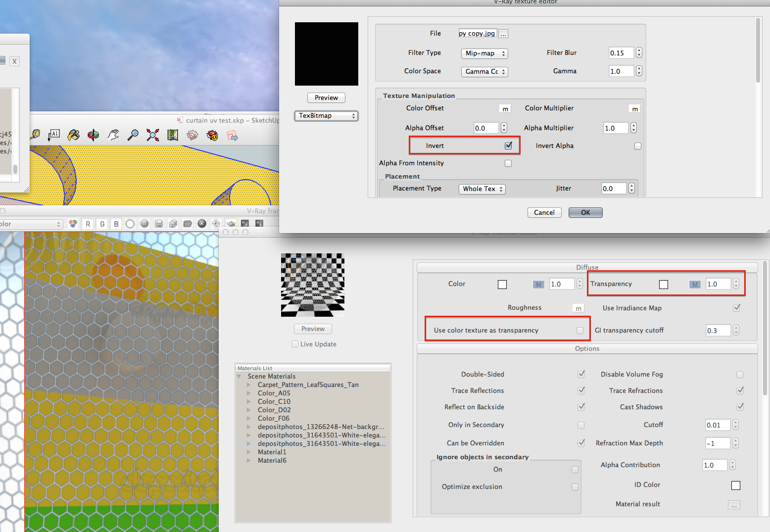Screen dimensions: 770x532
Task: Uncheck the Invert checkbox in texture editor
Action: click(508, 145)
